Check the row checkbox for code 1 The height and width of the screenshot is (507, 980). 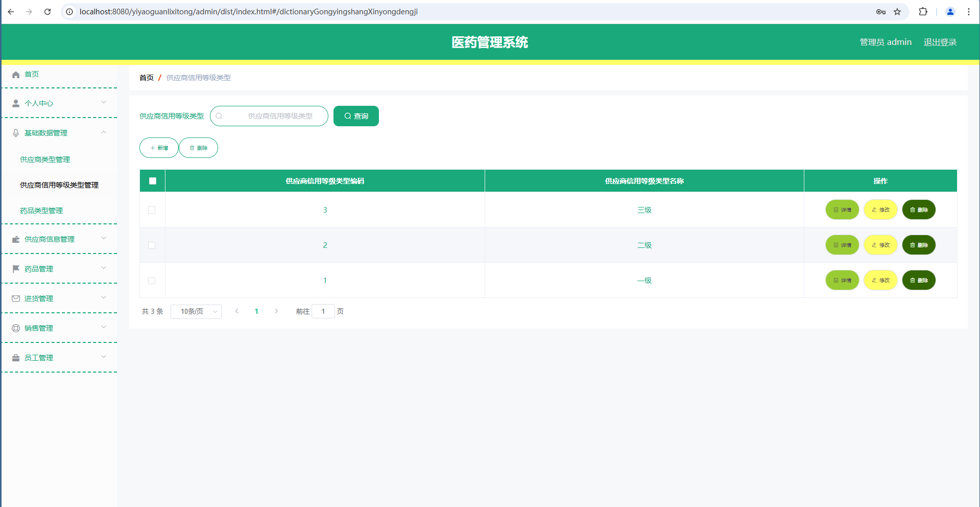pyautogui.click(x=152, y=280)
